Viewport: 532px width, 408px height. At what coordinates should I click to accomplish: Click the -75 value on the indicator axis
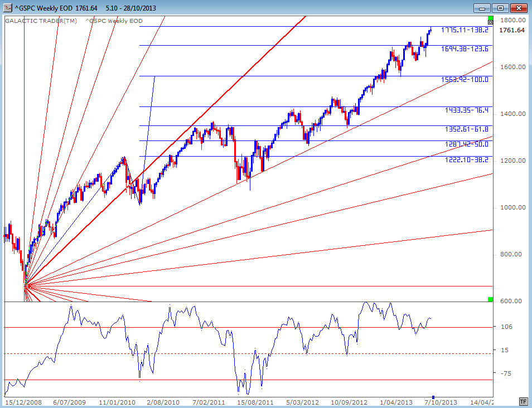click(x=506, y=373)
